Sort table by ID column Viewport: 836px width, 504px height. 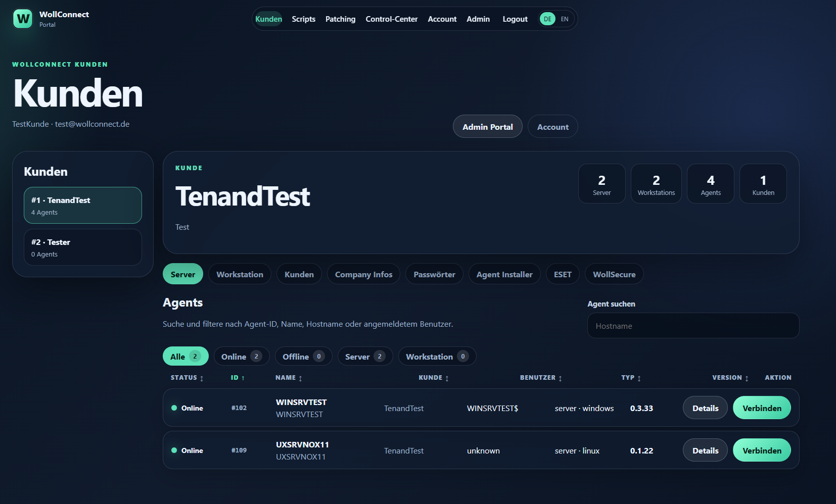pos(238,378)
